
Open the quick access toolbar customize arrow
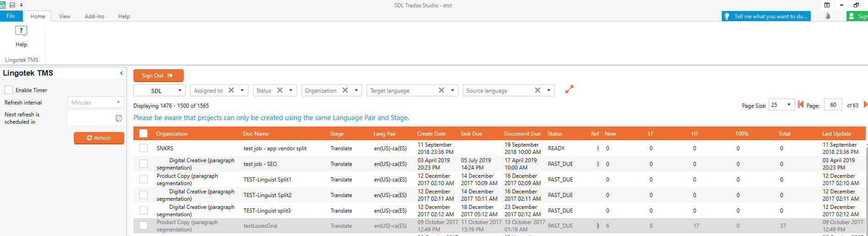21,5
